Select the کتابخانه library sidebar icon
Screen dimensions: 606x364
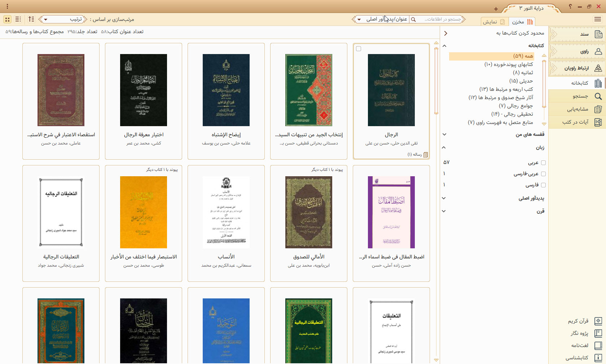[598, 83]
